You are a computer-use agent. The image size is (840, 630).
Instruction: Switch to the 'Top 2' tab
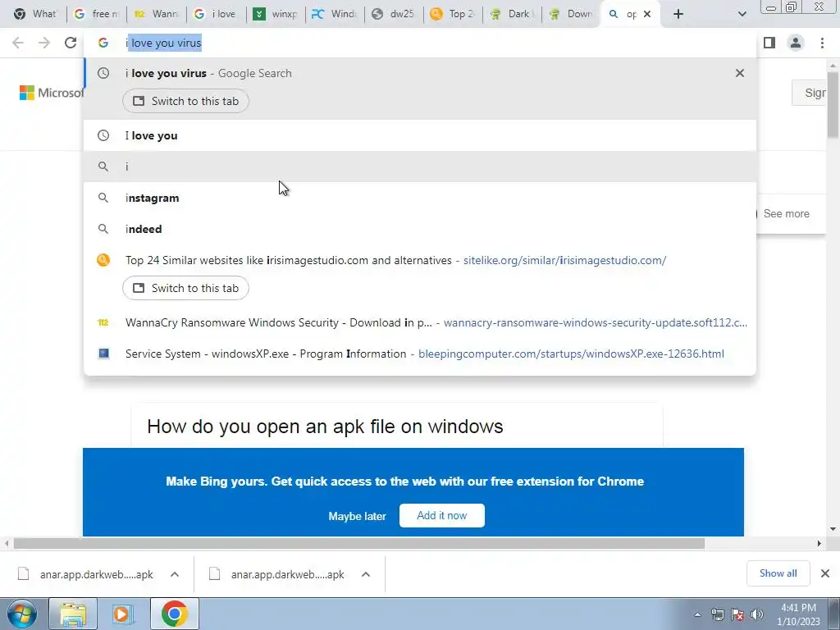[x=453, y=14]
